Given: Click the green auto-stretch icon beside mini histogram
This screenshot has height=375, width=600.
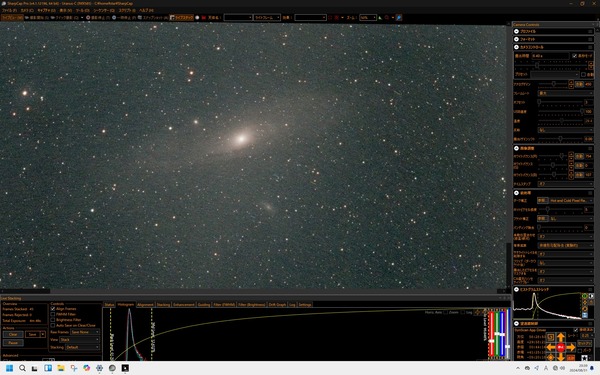Looking at the screenshot, I should tap(584, 296).
